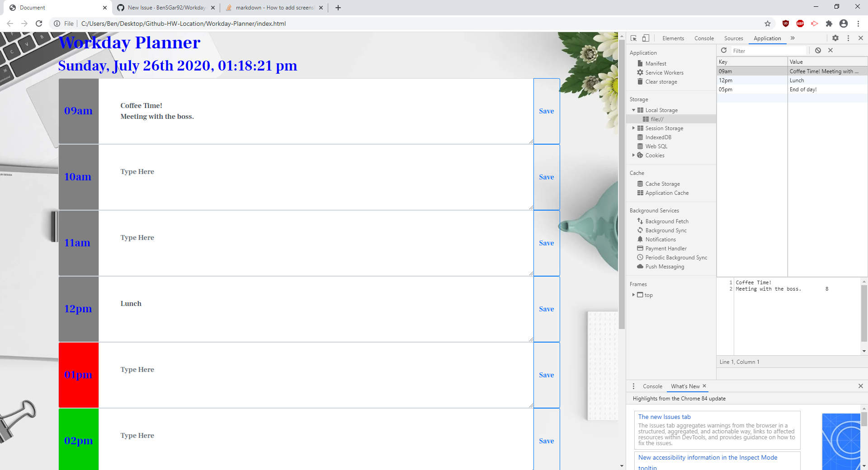
Task: Save the 01pm entry
Action: (547, 375)
